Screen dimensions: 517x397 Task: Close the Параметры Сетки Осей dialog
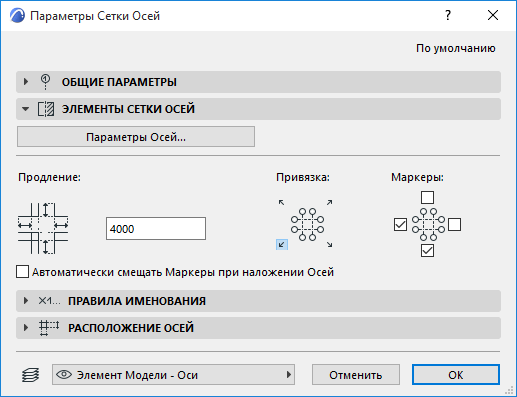[493, 15]
